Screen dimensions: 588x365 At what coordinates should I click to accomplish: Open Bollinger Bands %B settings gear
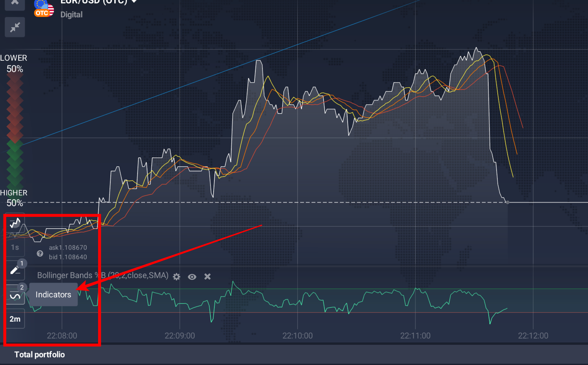pos(176,276)
